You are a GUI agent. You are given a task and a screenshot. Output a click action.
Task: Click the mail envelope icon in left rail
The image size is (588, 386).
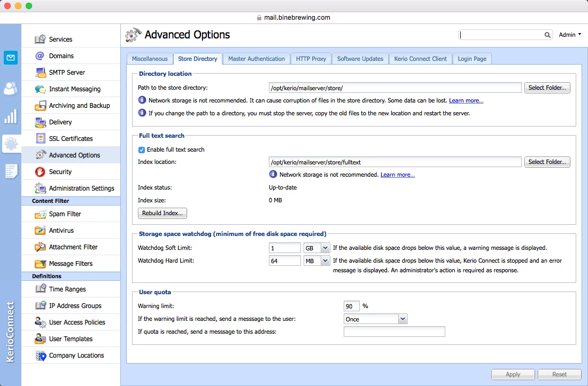coord(11,58)
